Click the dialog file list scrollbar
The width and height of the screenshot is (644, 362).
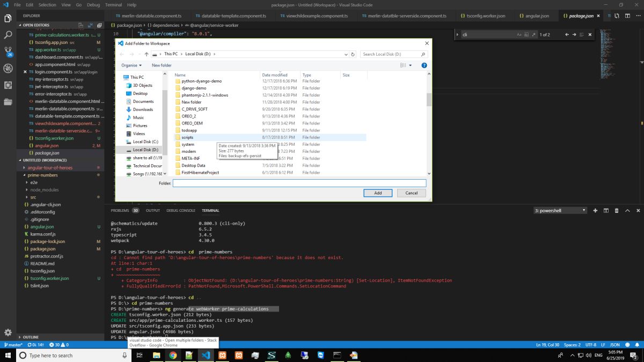(x=429, y=100)
